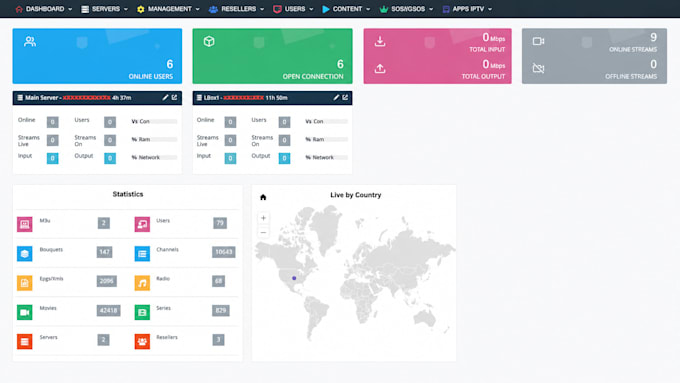Screen dimensions: 680x383
Task: Click the Offline Streams count 0
Action: [x=653, y=64]
